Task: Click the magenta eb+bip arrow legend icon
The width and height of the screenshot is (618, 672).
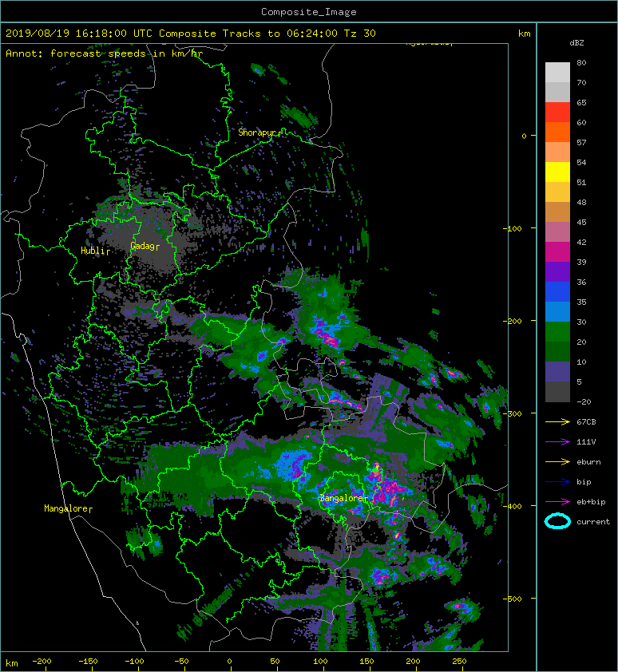Action: point(557,501)
